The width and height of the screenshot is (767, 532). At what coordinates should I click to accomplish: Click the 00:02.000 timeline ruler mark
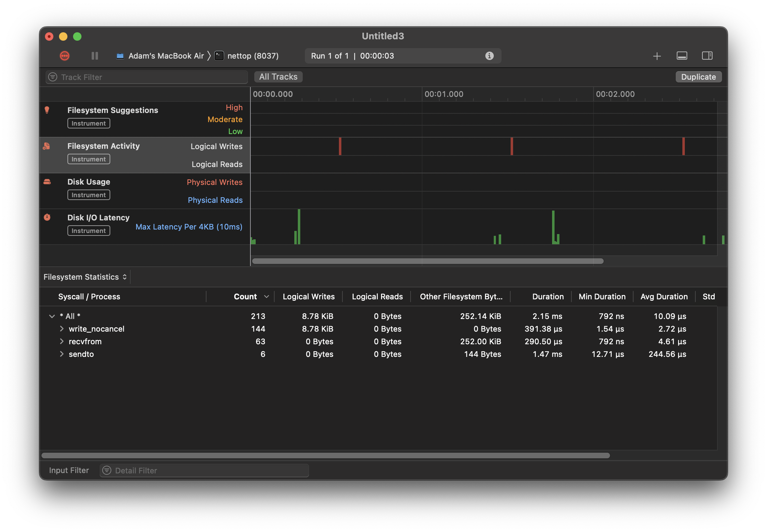pos(615,94)
